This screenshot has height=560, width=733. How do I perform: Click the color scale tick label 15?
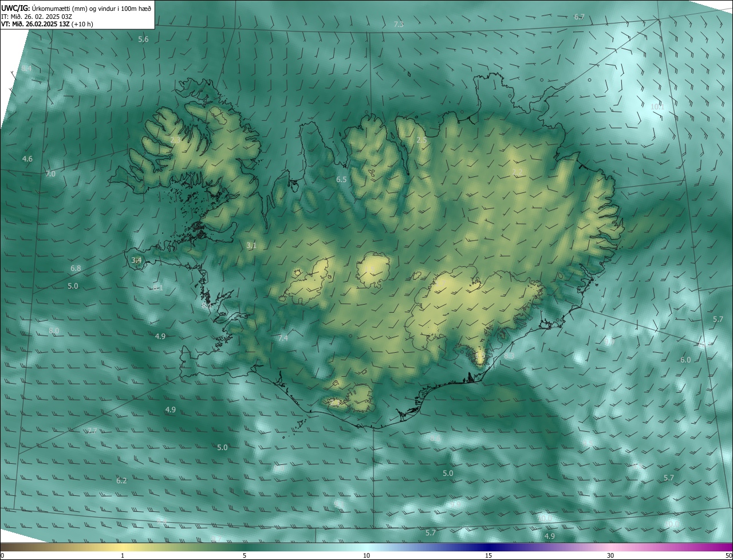[x=488, y=555]
